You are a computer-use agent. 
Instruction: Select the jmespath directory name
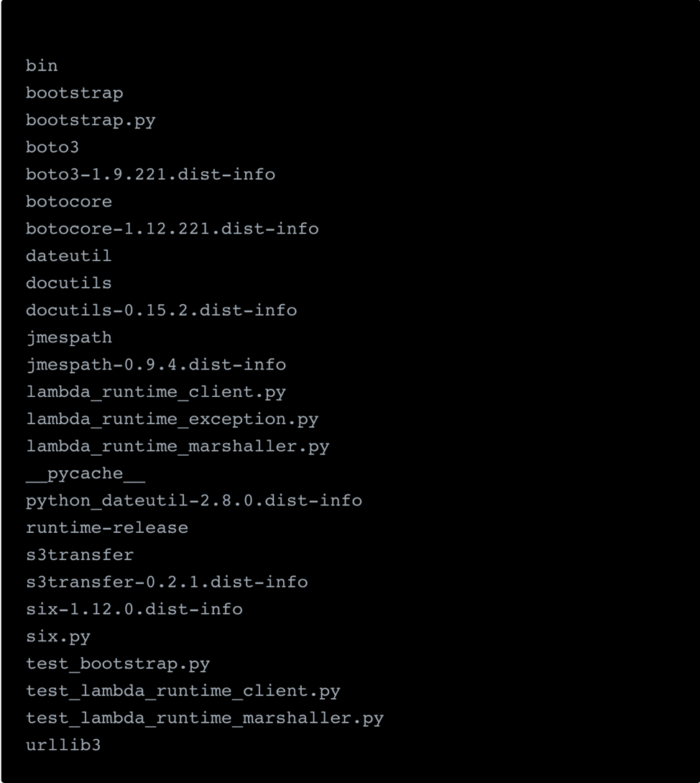[x=69, y=337]
